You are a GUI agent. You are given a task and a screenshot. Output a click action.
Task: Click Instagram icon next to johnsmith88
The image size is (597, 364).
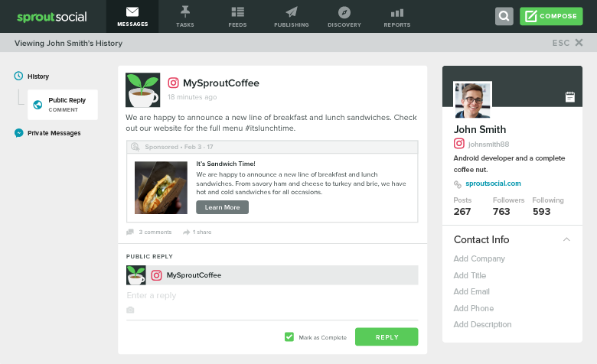pyautogui.click(x=458, y=144)
